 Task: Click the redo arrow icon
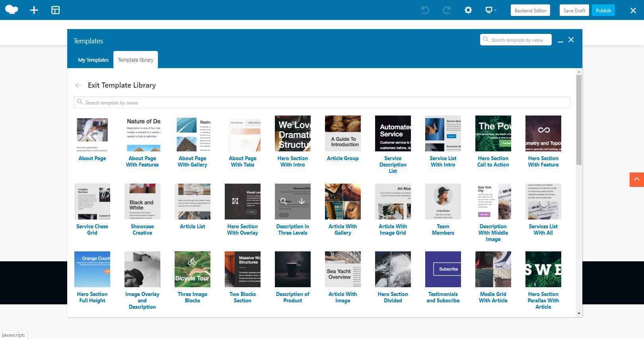[446, 10]
